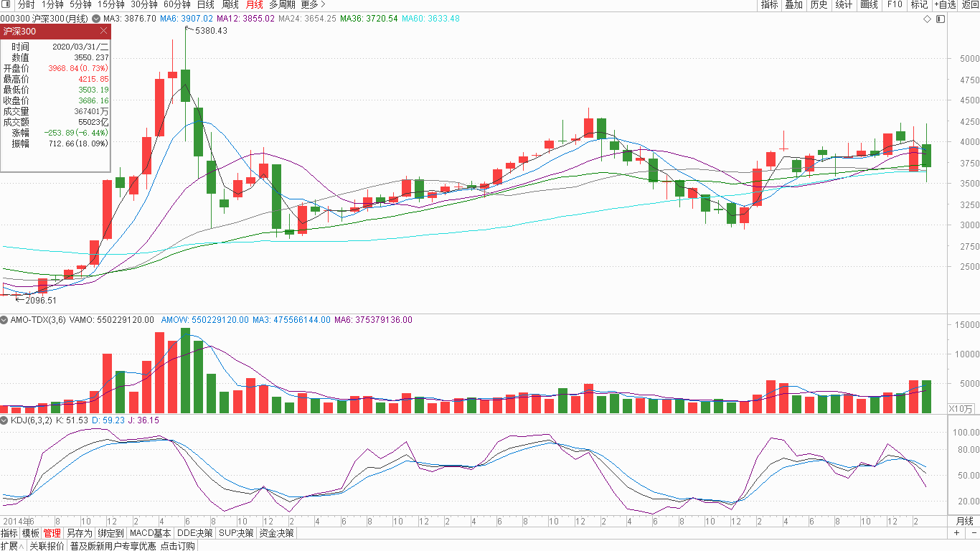Screen dimensions: 980x551
Task: Close the 沪深300 data popup
Action: pyautogui.click(x=103, y=31)
